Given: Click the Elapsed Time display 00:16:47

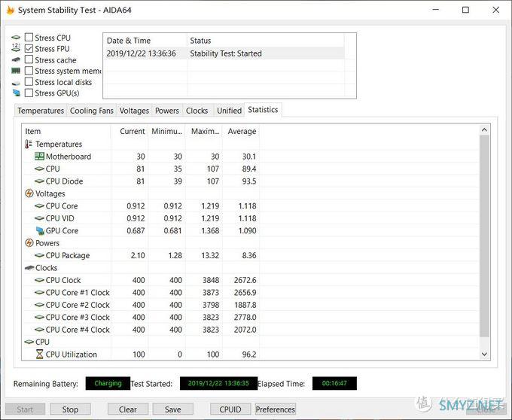Looking at the screenshot, I should [334, 383].
